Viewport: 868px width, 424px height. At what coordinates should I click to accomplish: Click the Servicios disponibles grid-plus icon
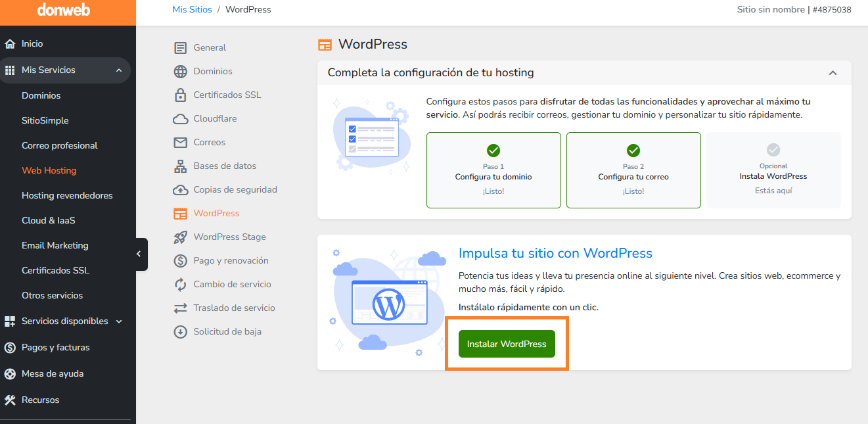(10, 321)
